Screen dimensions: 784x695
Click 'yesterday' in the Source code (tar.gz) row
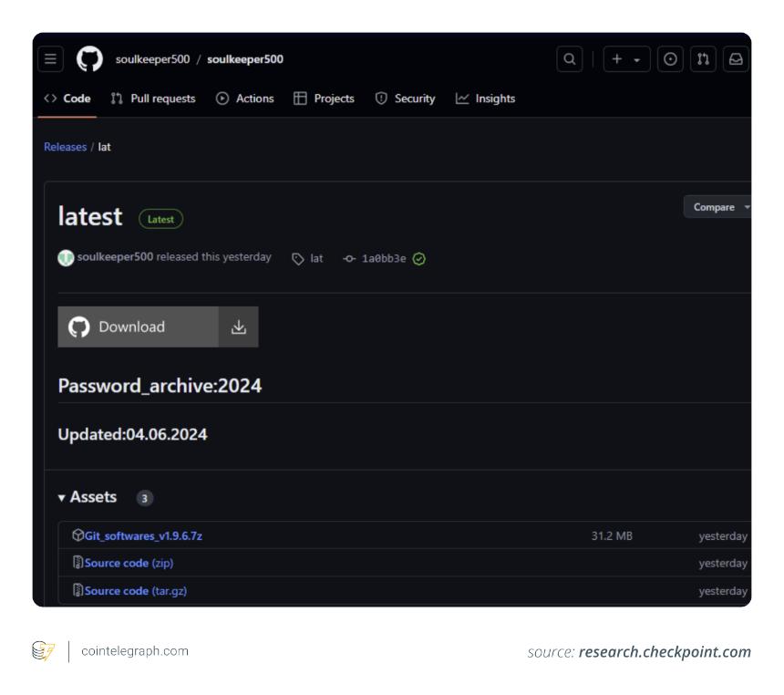723,591
